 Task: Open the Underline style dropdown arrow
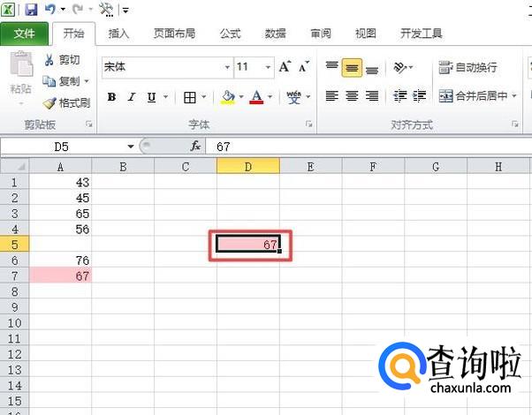tap(165, 97)
